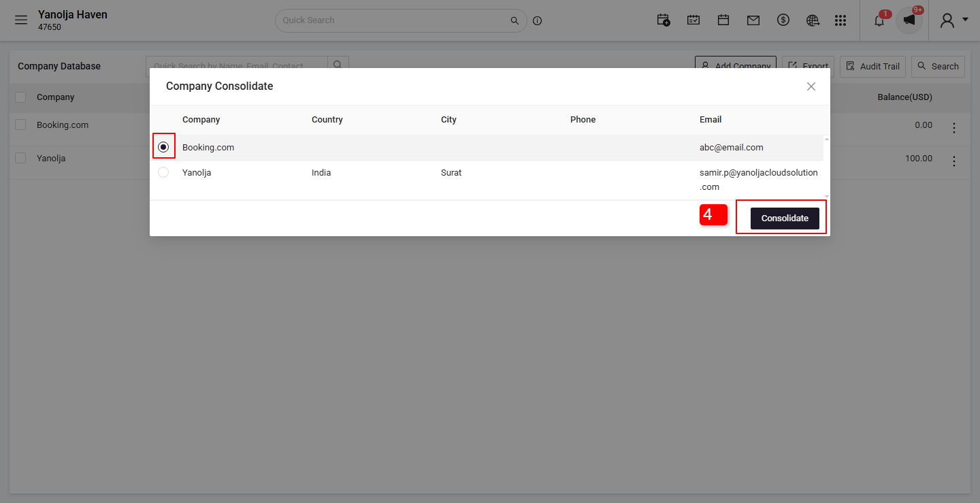Click the Phone column header

pos(583,120)
